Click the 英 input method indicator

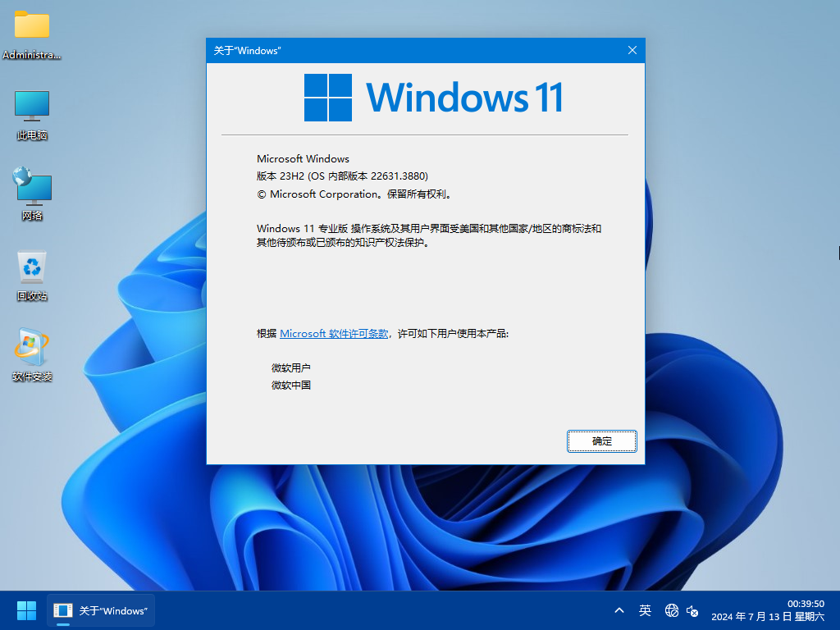coord(645,610)
